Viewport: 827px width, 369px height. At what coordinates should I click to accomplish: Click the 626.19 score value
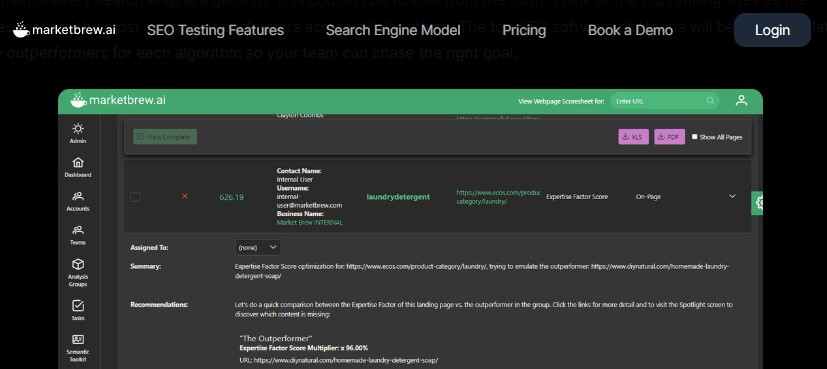tap(232, 197)
